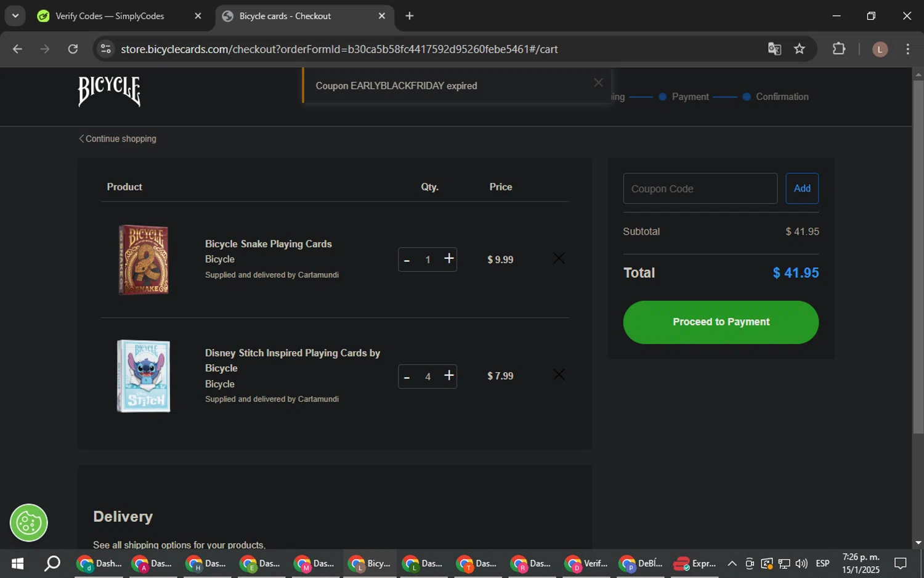Open the Chrome profile avatar L
Screen dimensions: 924x578
(880, 49)
